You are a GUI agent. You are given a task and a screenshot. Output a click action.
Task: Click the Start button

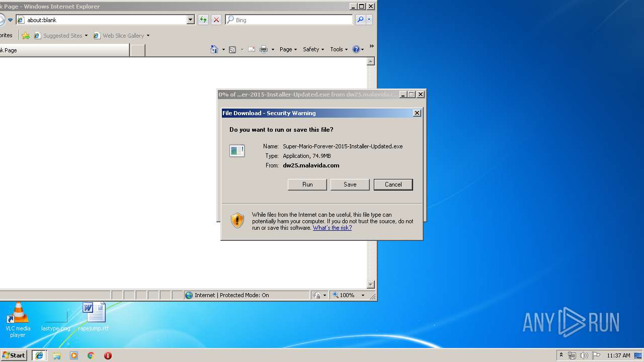(14, 355)
